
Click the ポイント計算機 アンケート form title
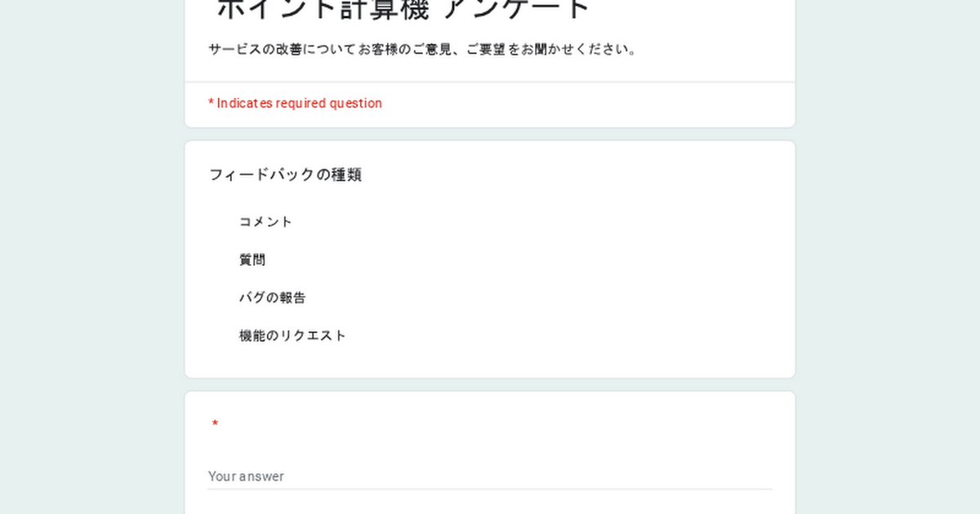(x=403, y=10)
